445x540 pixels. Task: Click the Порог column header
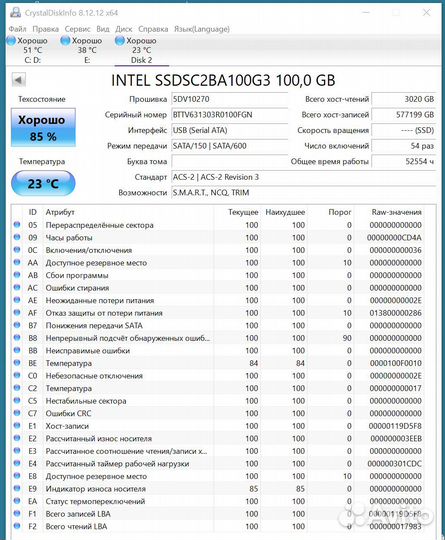(340, 212)
